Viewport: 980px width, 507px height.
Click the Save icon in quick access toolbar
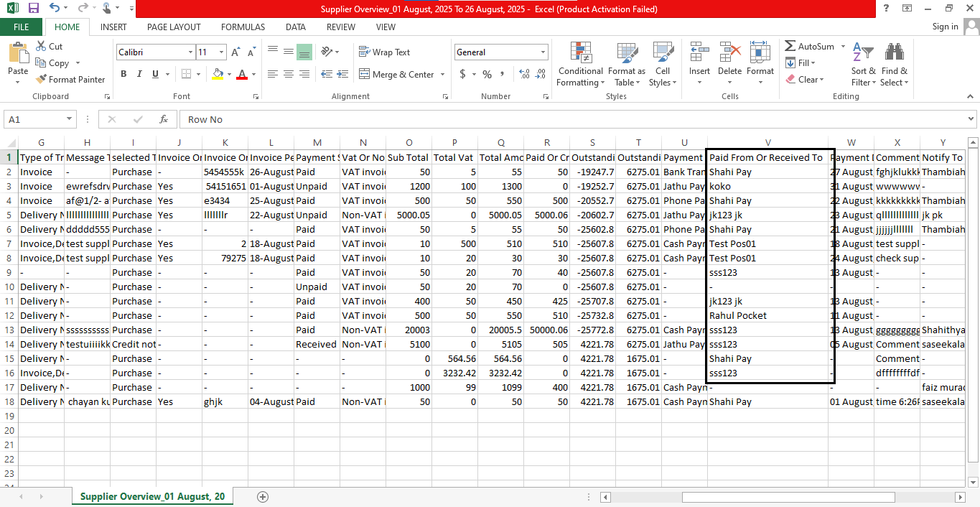click(33, 9)
